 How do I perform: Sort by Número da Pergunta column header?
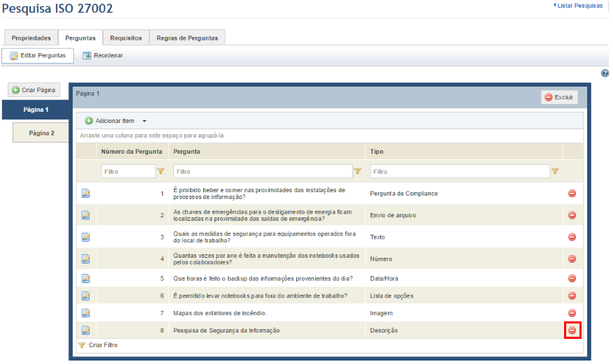point(131,152)
